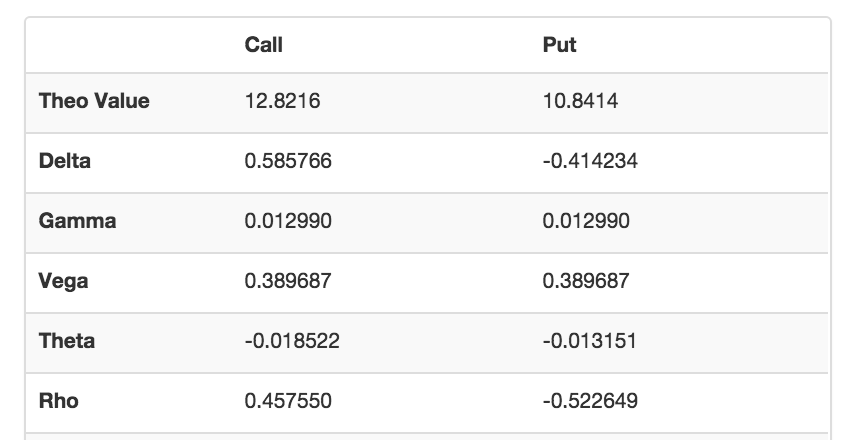Click the Put Rho value -0.522649
The width and height of the screenshot is (860, 440).
point(590,401)
